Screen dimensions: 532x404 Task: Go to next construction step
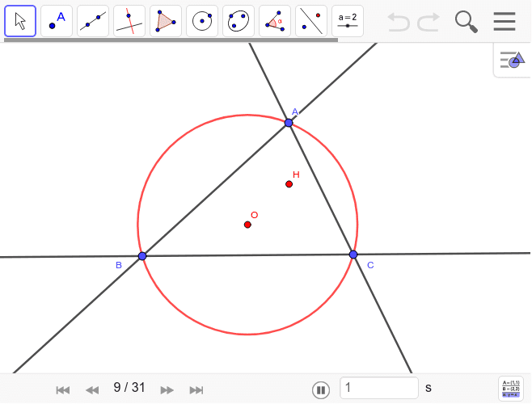coord(167,389)
